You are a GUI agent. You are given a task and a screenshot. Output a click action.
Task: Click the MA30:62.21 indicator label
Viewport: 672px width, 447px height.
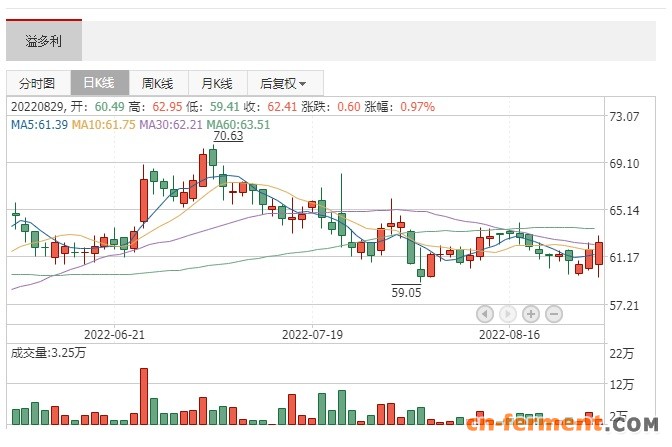point(171,125)
